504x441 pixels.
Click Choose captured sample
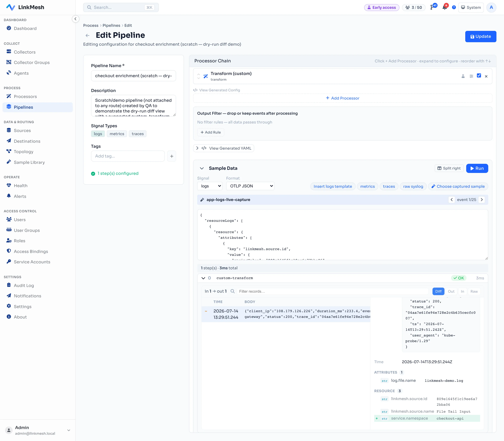(458, 186)
